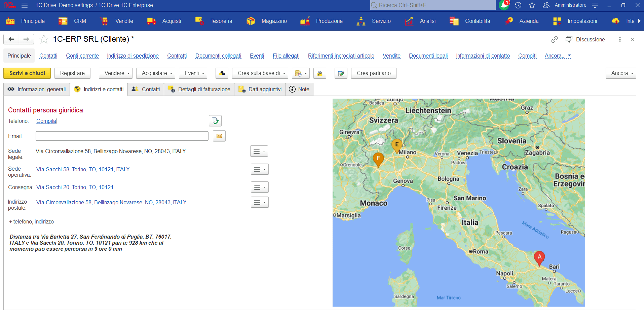Viewport: 644px width, 312px height.
Task: Open notifications bell
Action: click(x=503, y=5)
